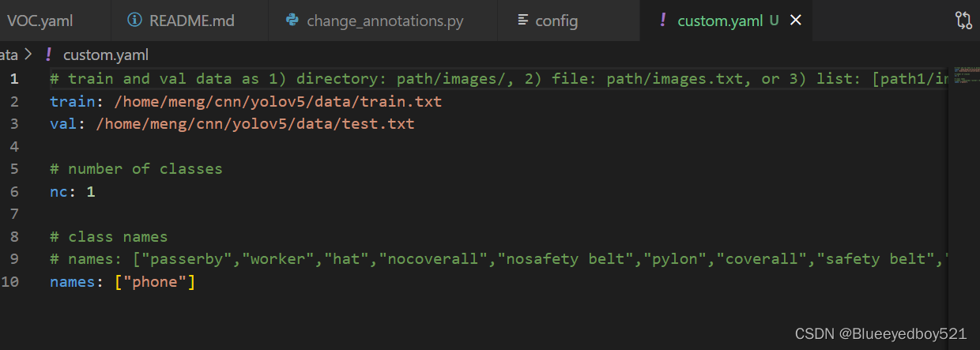980x350 pixels.
Task: Click the config file lines icon
Action: pos(522,21)
